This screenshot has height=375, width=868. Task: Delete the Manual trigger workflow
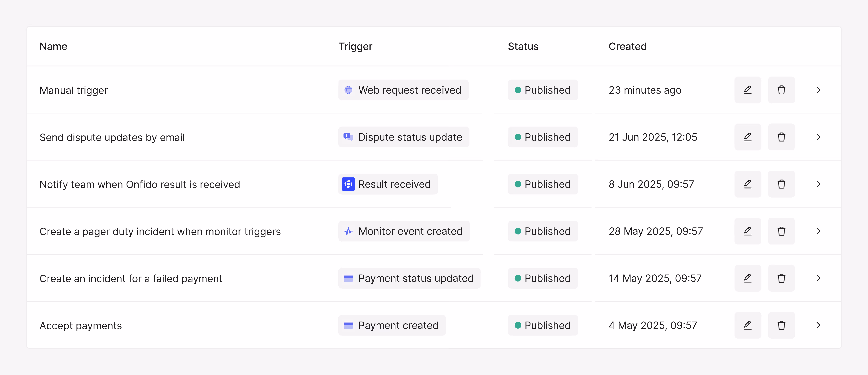pyautogui.click(x=781, y=90)
